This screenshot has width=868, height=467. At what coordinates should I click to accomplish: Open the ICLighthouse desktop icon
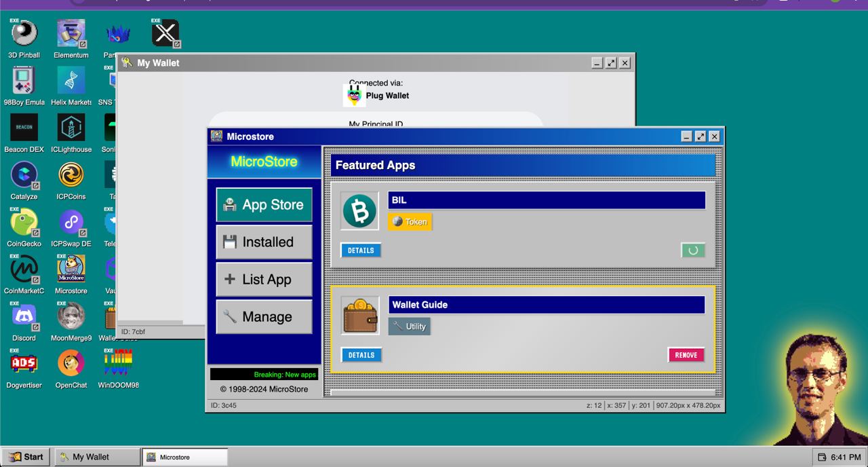tap(71, 128)
